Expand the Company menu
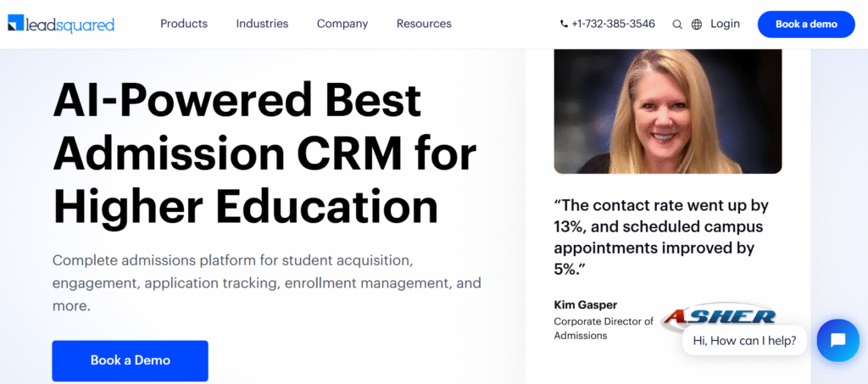The width and height of the screenshot is (868, 384). point(342,24)
